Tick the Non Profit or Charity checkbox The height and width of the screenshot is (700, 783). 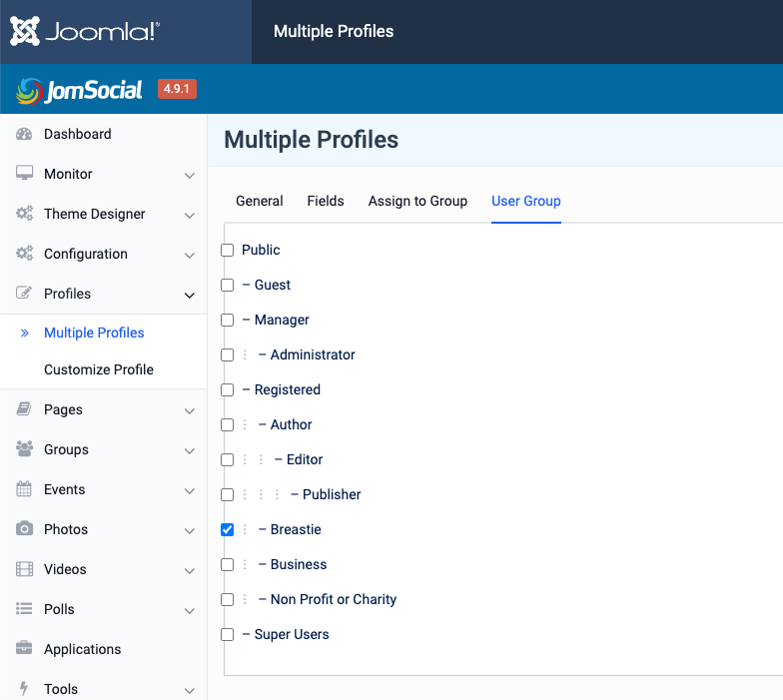coord(228,599)
